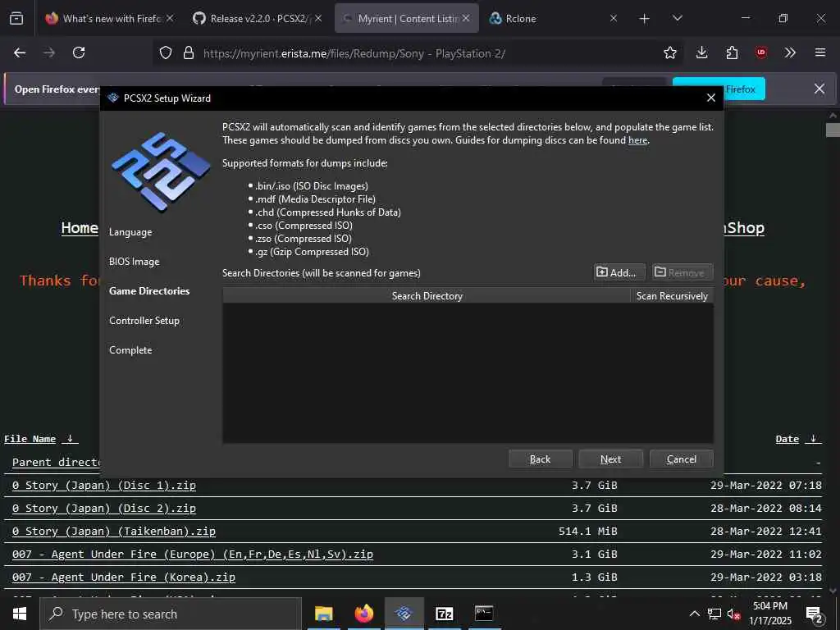
Task: Click the tracking protection shield icon
Action: 166,52
